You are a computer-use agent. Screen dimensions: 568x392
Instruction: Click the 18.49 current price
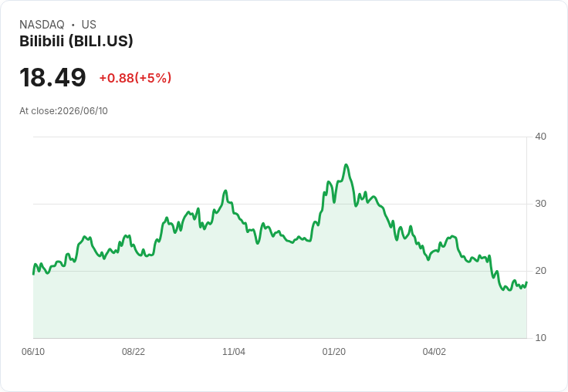(52, 77)
